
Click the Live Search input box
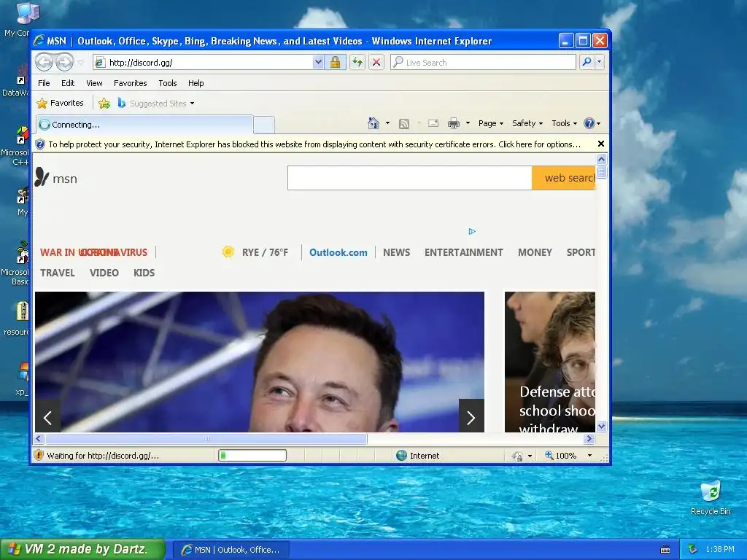(x=483, y=63)
